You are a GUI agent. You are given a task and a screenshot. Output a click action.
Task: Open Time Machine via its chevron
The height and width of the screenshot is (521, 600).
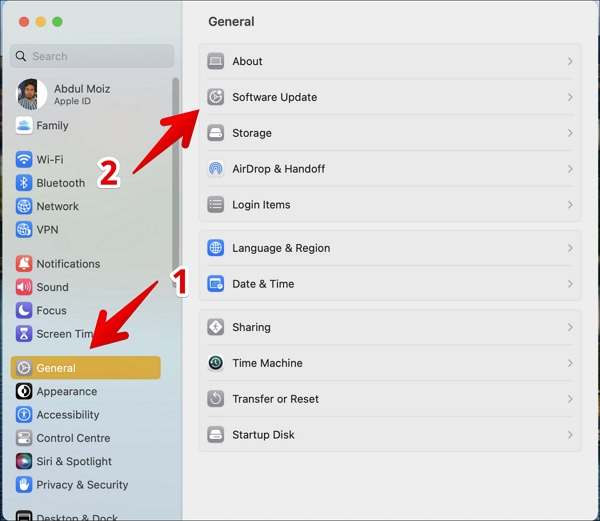[x=570, y=363]
